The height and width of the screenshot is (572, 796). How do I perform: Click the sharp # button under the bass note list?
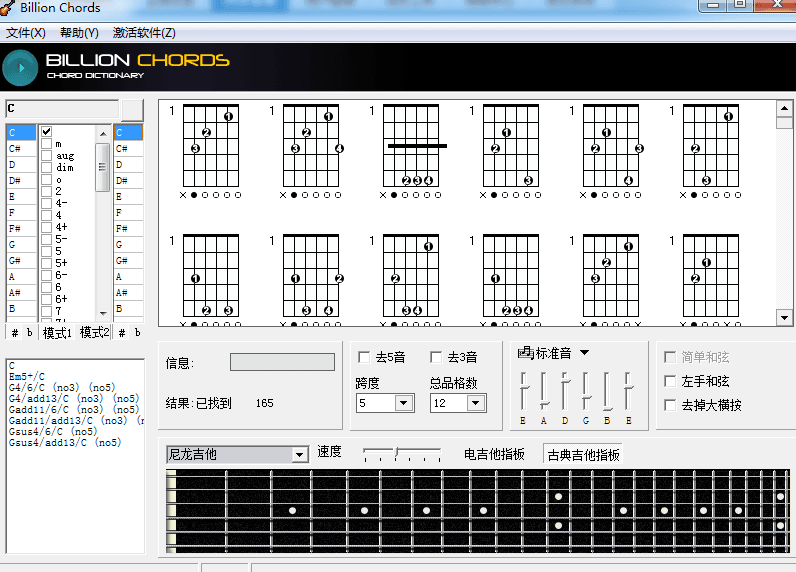[122, 333]
